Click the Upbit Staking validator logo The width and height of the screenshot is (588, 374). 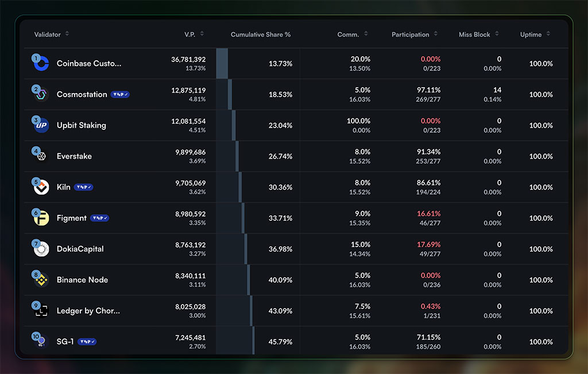point(41,125)
